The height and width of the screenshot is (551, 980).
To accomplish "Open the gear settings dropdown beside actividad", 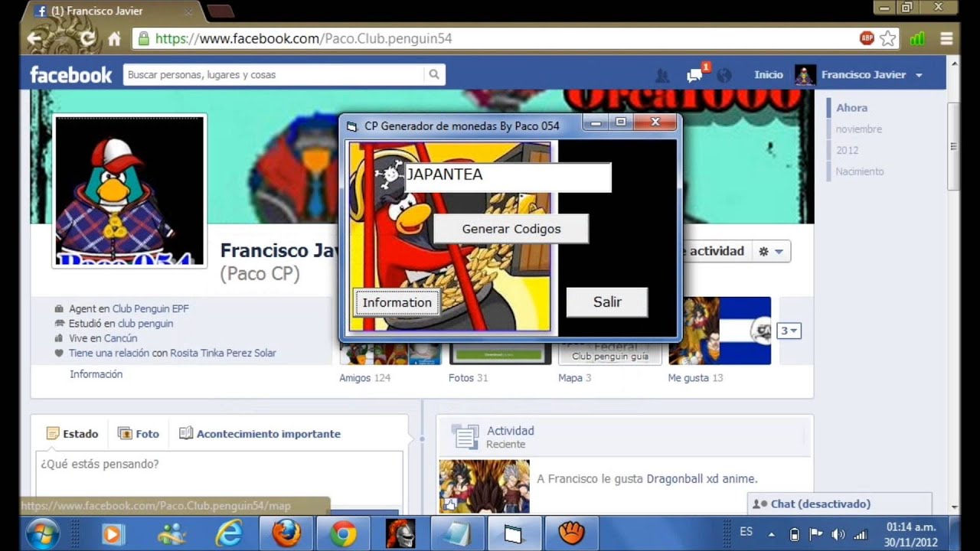I will 771,251.
